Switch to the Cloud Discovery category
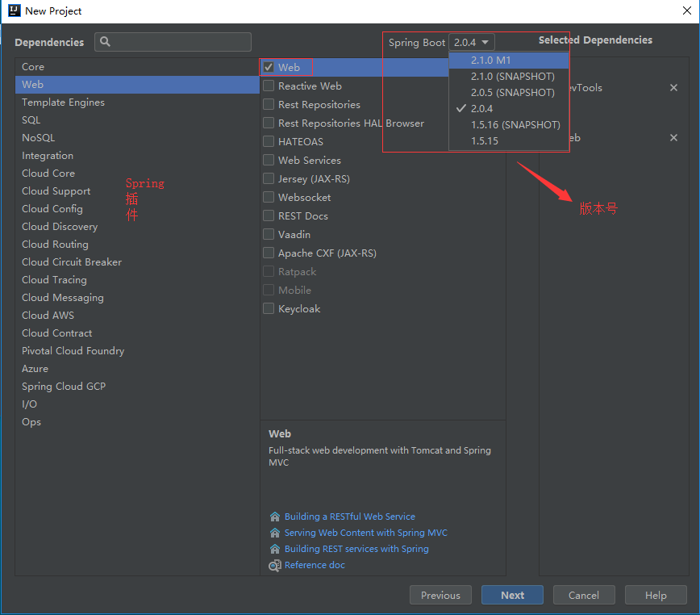The height and width of the screenshot is (615, 700). pyautogui.click(x=59, y=226)
